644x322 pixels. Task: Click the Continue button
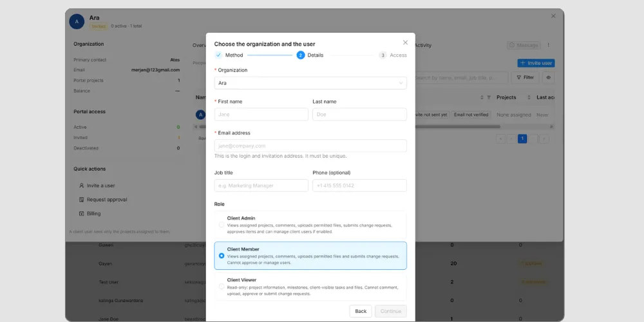(391, 311)
